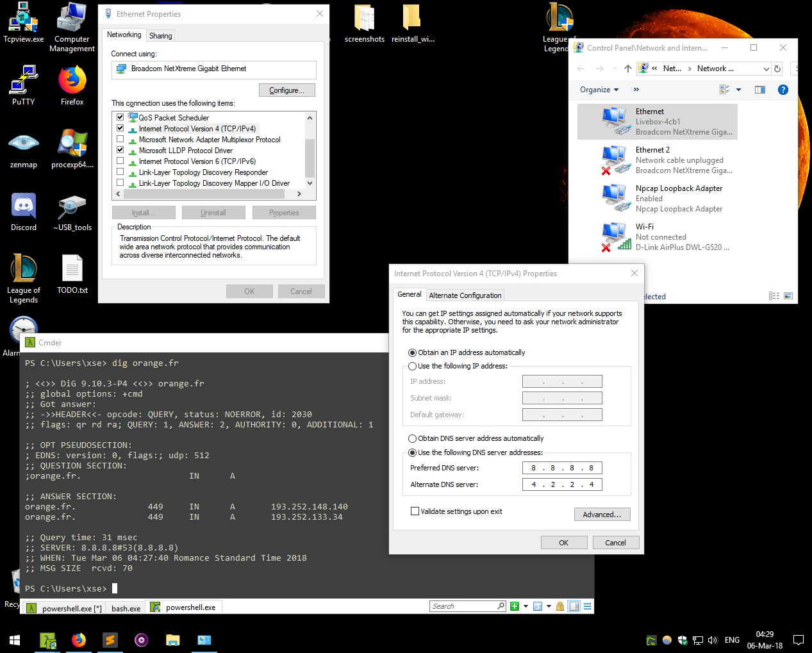Screen dimensions: 812x653
Task: Open Advanced DNS settings
Action: point(601,514)
